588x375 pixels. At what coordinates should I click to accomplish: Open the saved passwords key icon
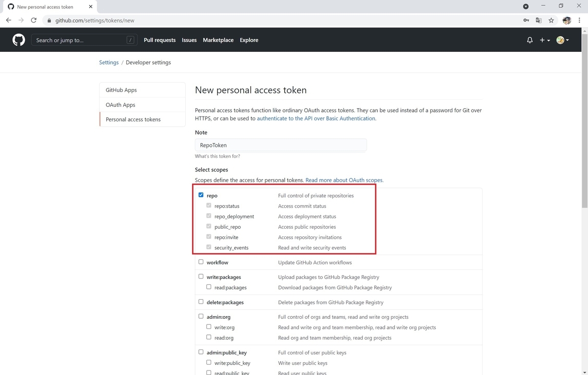(x=526, y=21)
